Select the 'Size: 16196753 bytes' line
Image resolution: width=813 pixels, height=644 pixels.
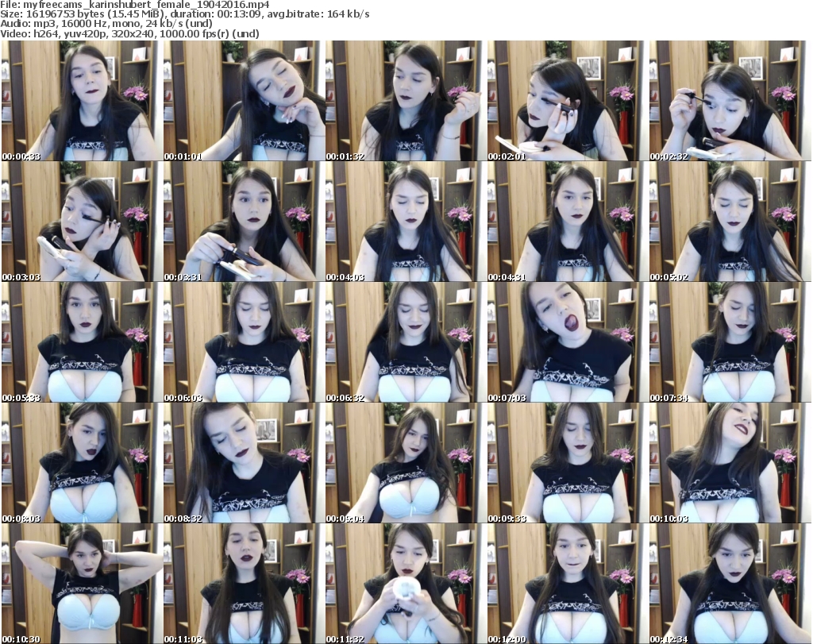[184, 14]
